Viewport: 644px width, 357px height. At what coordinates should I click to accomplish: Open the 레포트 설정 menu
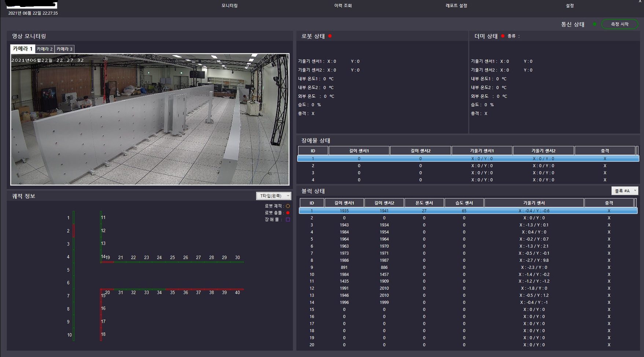456,5
